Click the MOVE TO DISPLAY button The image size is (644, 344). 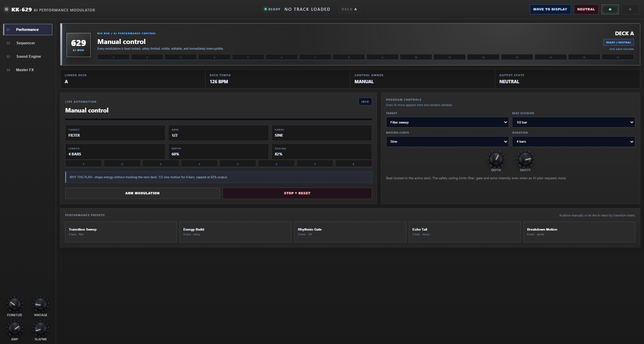[550, 9]
